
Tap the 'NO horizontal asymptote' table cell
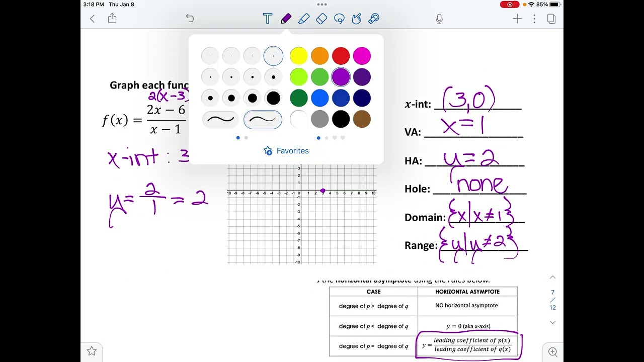pos(466,305)
